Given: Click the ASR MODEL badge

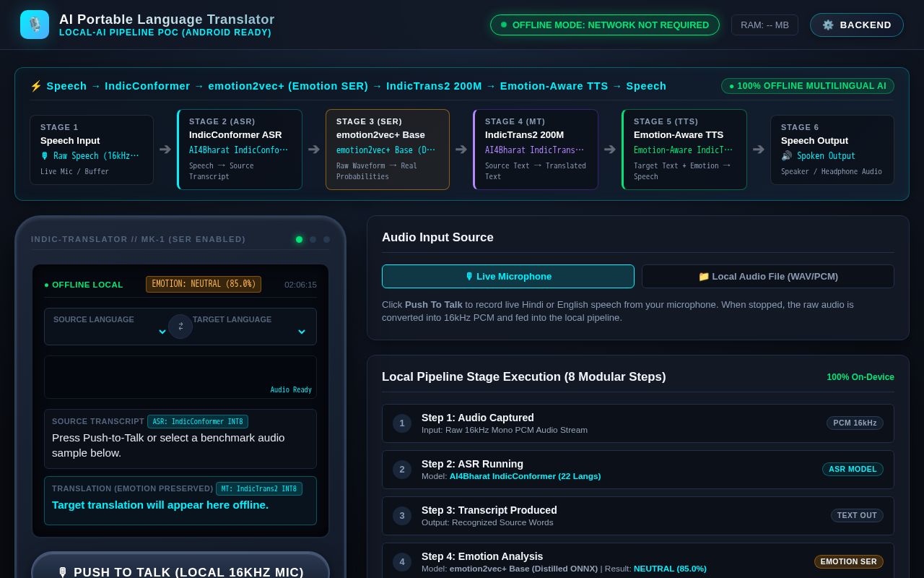Looking at the screenshot, I should (x=853, y=469).
